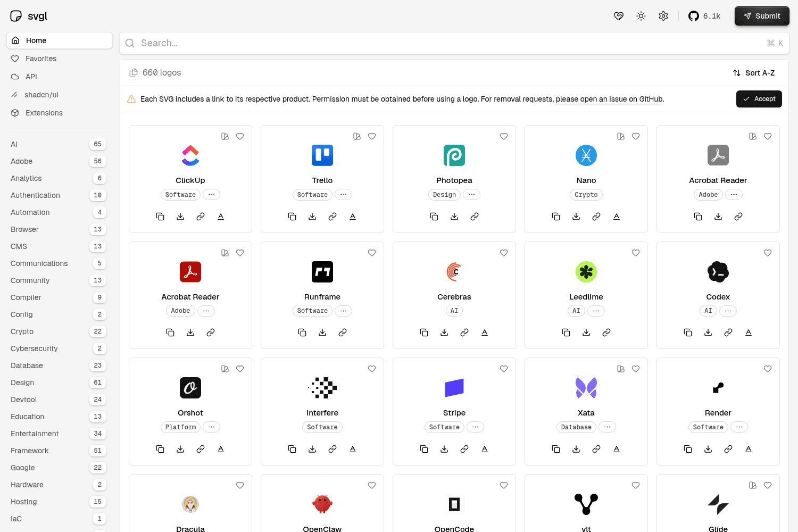Switch ClickUp logo light/dark variant
Screen dimensions: 798x532
tap(225, 136)
